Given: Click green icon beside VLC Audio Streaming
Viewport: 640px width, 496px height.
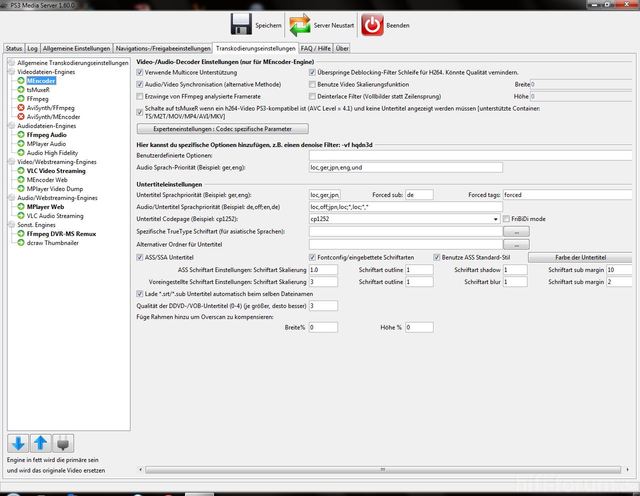Looking at the screenshot, I should point(21,215).
